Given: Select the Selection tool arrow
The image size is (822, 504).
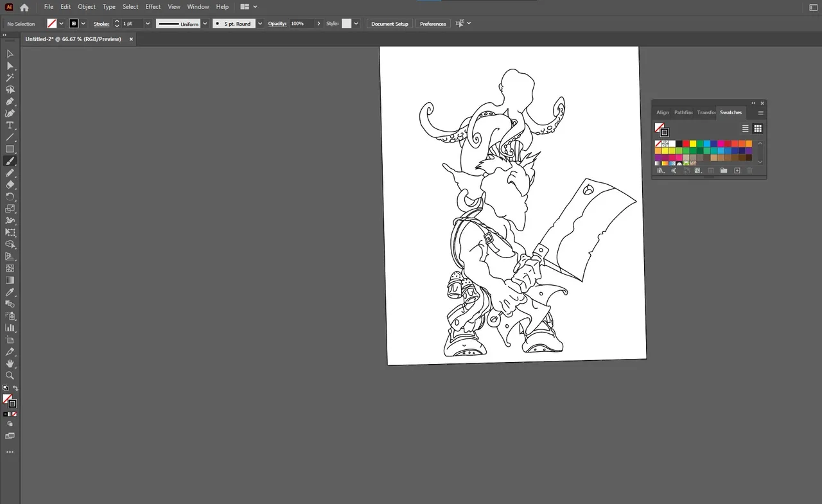Looking at the screenshot, I should pos(10,54).
